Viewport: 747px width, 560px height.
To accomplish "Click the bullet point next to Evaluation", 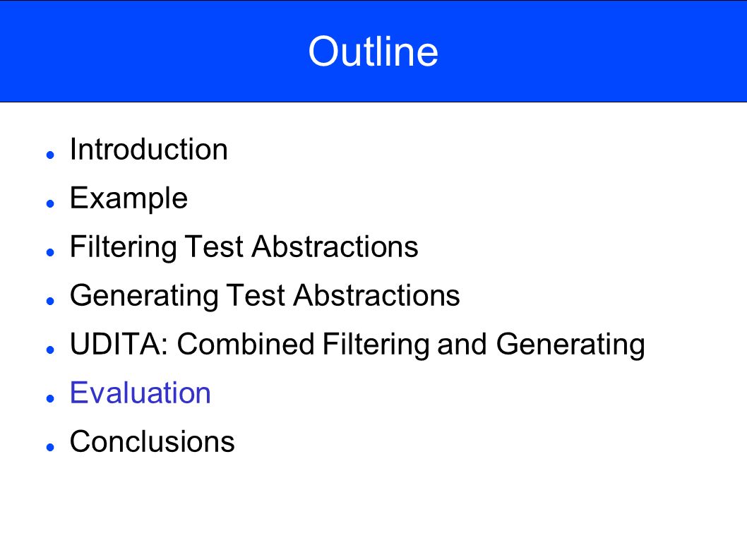I will (x=51, y=398).
